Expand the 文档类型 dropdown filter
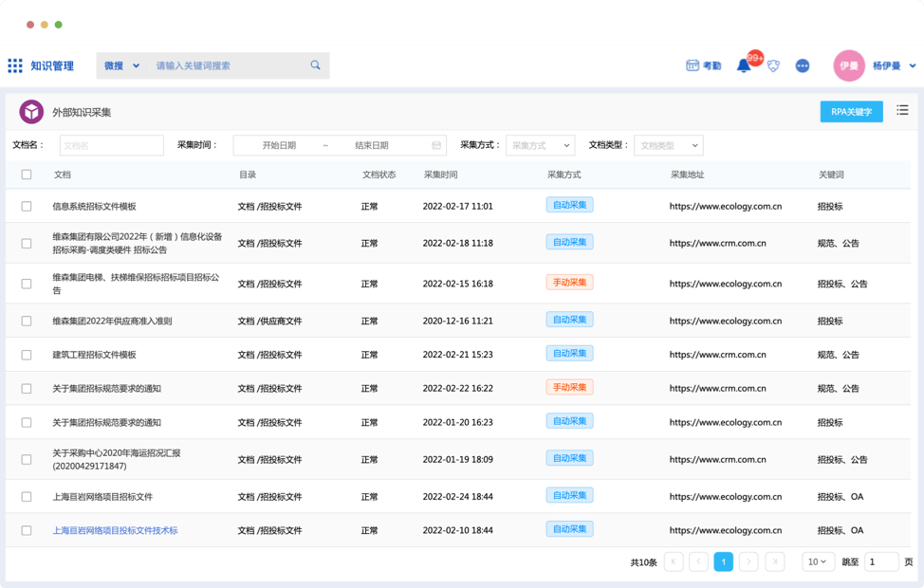 point(668,145)
